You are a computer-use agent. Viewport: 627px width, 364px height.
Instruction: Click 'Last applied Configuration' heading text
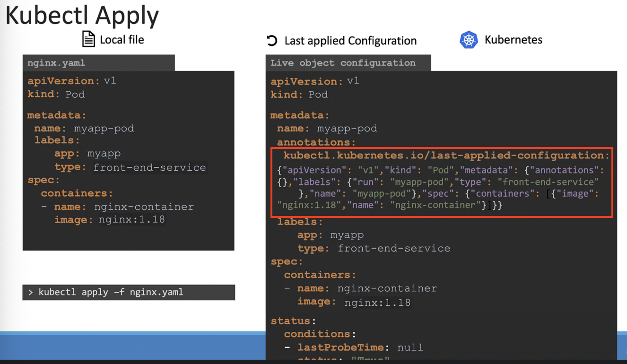pos(350,41)
